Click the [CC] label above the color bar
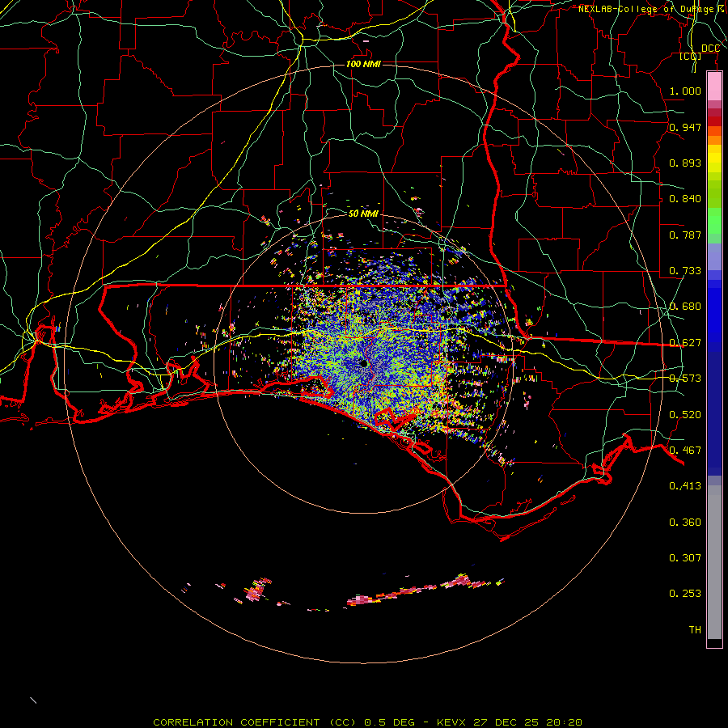The height and width of the screenshot is (728, 728). coord(690,57)
